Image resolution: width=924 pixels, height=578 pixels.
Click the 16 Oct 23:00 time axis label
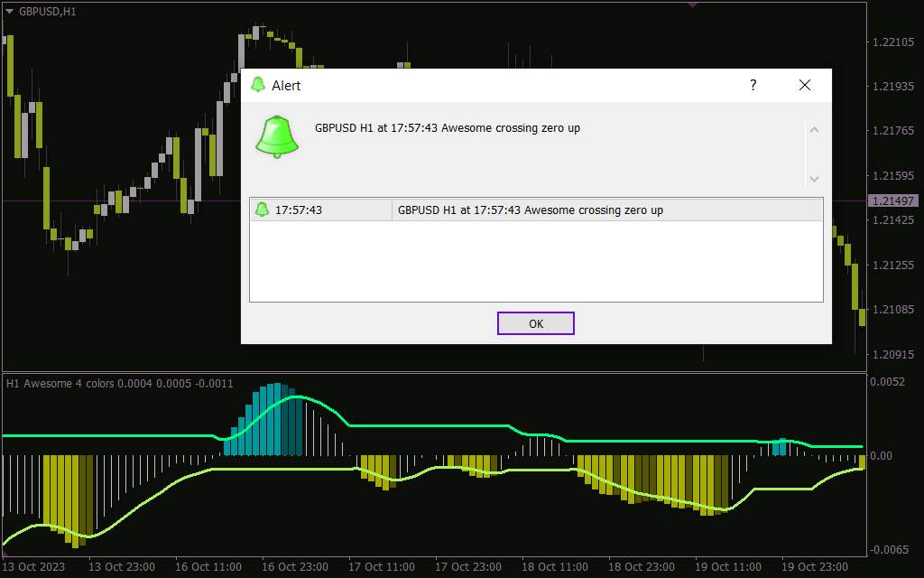point(295,567)
